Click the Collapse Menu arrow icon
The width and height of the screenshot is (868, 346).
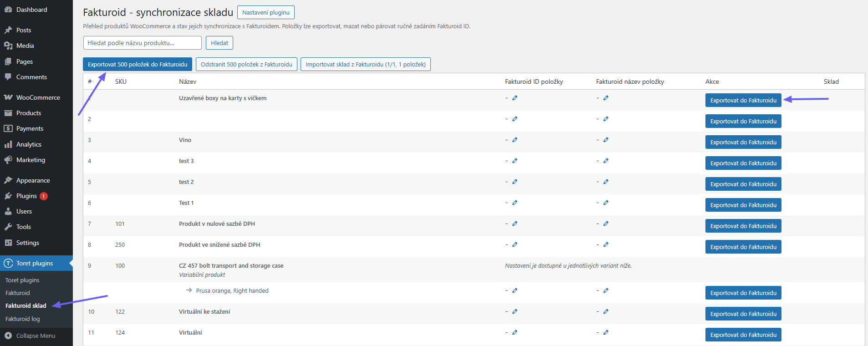click(8, 336)
